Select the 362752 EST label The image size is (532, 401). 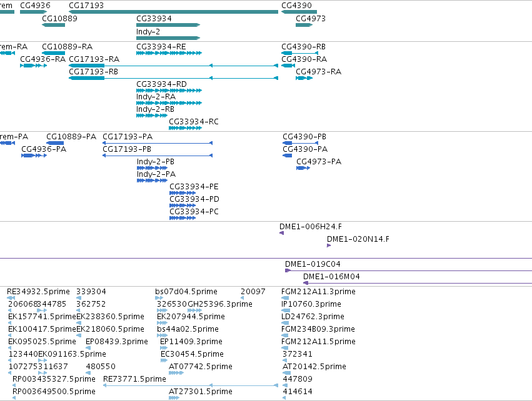pyautogui.click(x=91, y=304)
